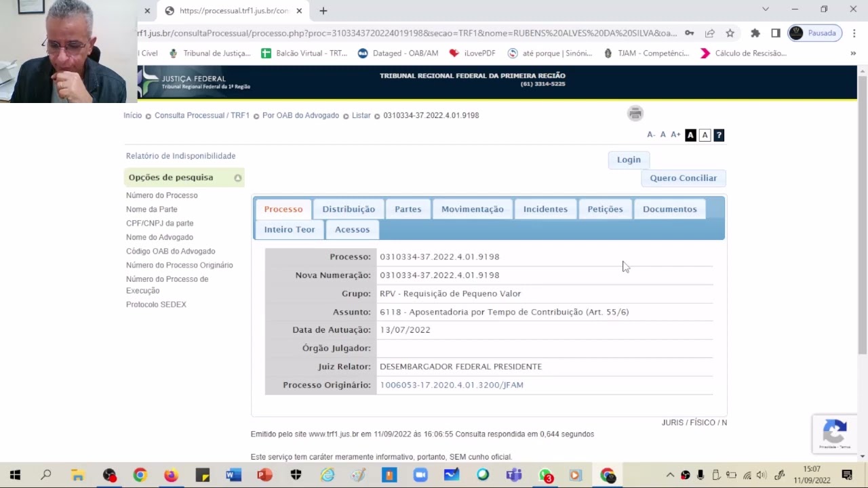Switch to the Partes tab
The width and height of the screenshot is (868, 488).
coord(408,209)
